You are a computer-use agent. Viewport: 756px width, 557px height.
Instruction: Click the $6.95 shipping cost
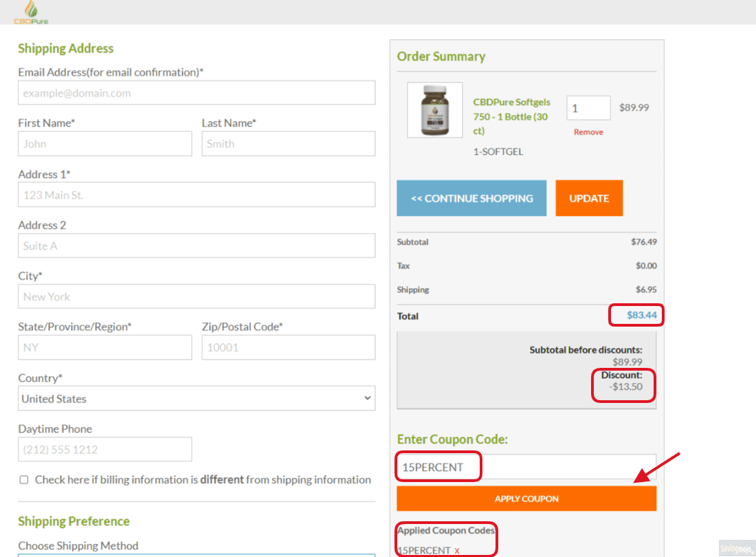646,290
